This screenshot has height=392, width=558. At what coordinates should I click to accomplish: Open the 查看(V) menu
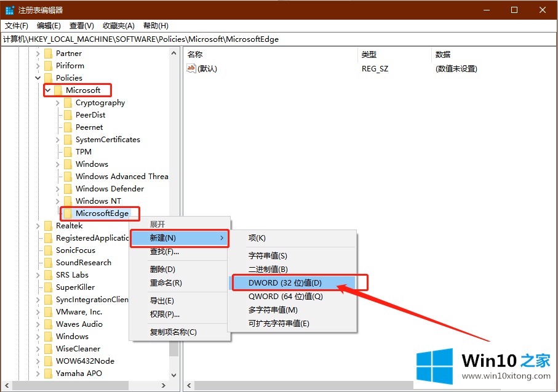[81, 26]
